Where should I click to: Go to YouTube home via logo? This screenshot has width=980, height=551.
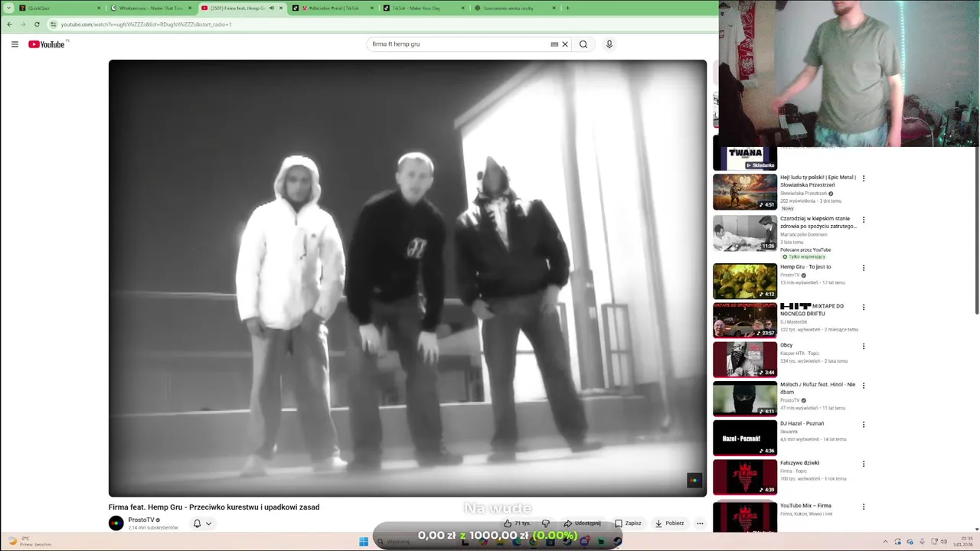[47, 44]
